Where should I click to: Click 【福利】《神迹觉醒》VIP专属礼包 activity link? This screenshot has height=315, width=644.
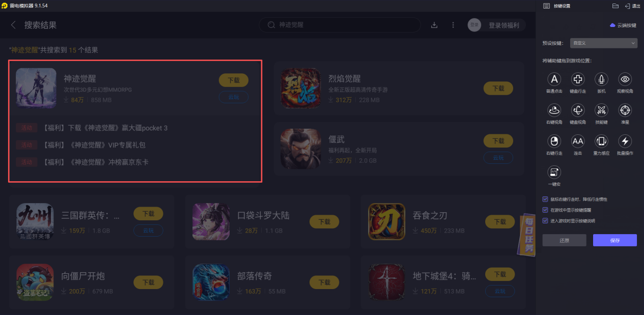coord(94,145)
